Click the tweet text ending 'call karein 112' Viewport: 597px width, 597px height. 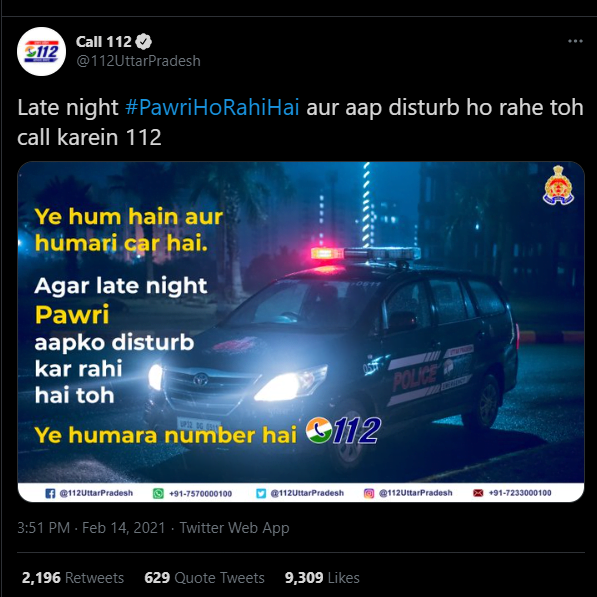pos(300,122)
